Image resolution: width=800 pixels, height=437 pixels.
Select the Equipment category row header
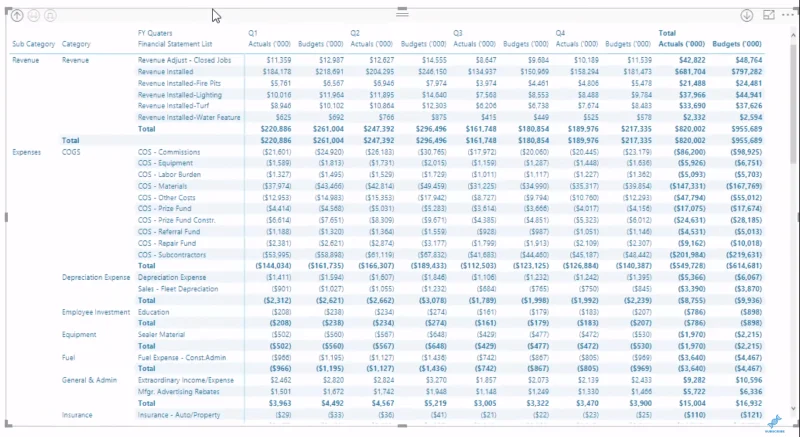point(79,335)
